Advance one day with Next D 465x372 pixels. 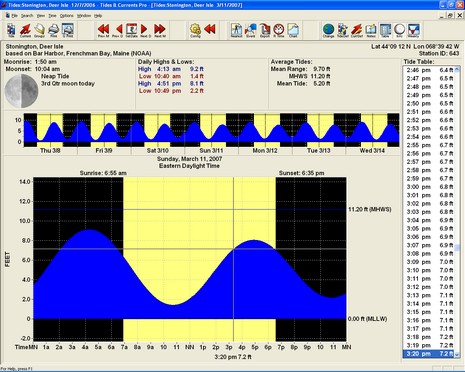coord(145,30)
